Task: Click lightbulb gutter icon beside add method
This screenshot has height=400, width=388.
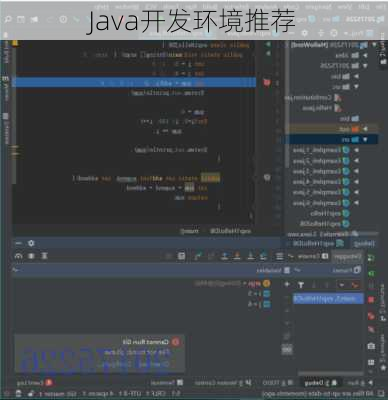Action: click(267, 178)
